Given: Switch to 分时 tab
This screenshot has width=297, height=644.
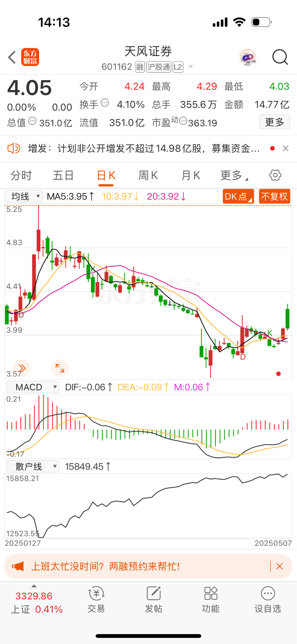Looking at the screenshot, I should (21, 176).
